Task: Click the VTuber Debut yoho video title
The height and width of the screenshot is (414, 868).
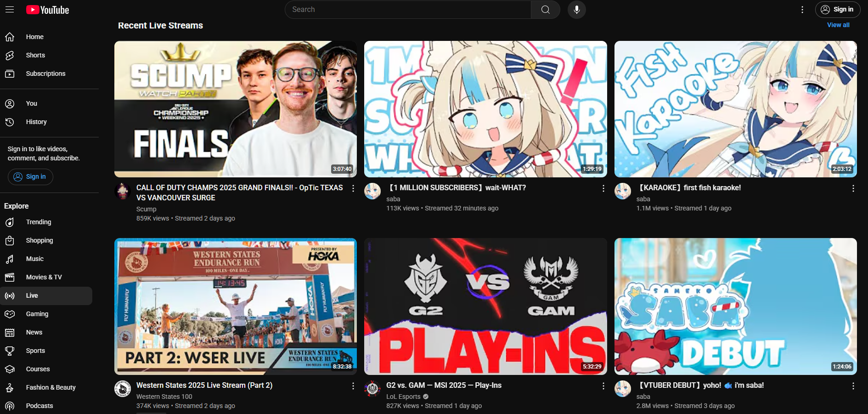Action: (700, 385)
